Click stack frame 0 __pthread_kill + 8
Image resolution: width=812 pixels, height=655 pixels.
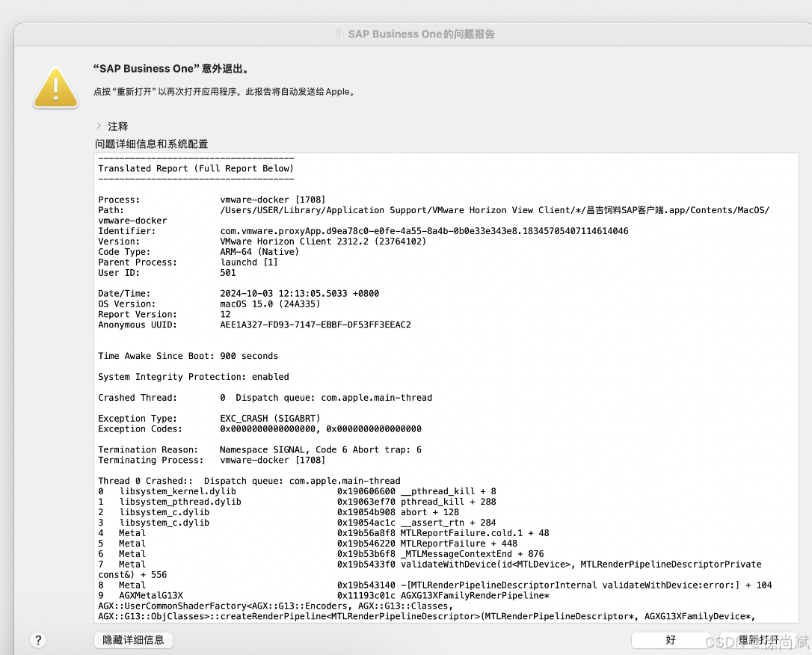[x=297, y=491]
